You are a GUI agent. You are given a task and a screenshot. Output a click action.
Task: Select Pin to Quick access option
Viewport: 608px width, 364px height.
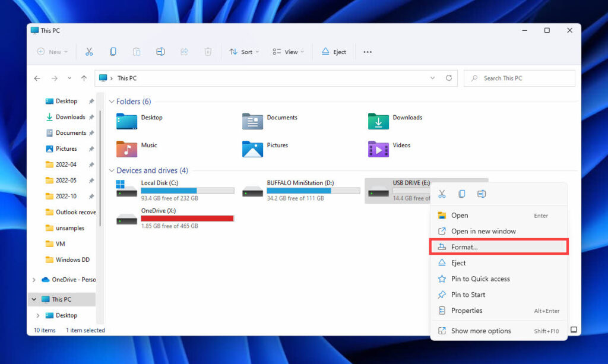pyautogui.click(x=480, y=278)
